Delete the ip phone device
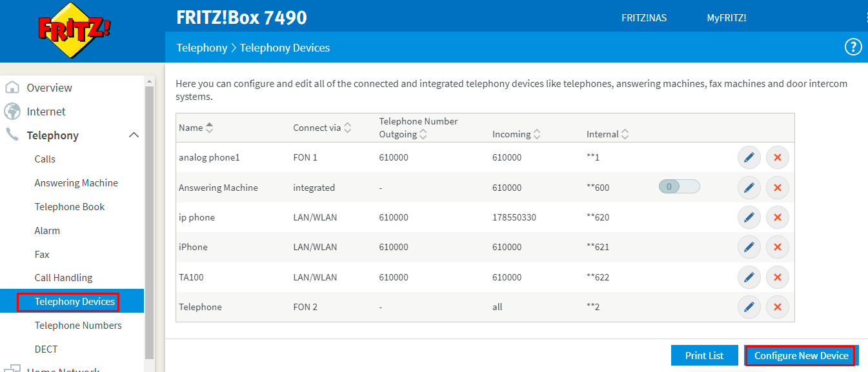The height and width of the screenshot is (372, 868). [778, 217]
